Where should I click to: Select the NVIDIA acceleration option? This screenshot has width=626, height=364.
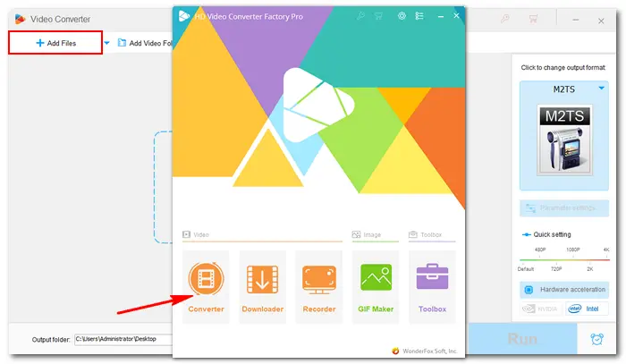(x=541, y=309)
